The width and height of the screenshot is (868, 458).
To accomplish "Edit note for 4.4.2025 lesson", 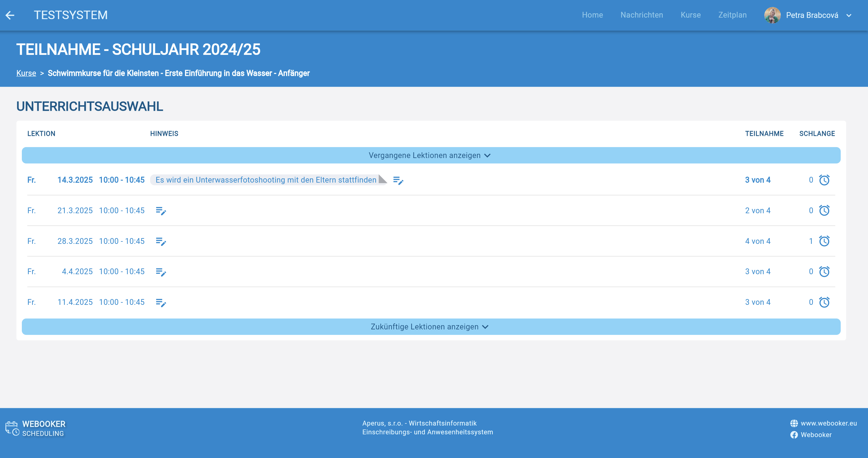I will point(161,272).
